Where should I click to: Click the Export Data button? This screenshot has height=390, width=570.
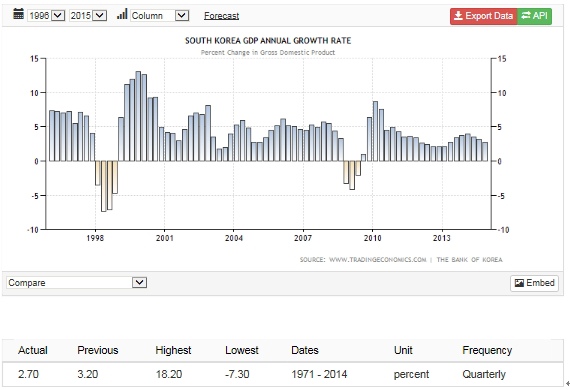point(483,16)
